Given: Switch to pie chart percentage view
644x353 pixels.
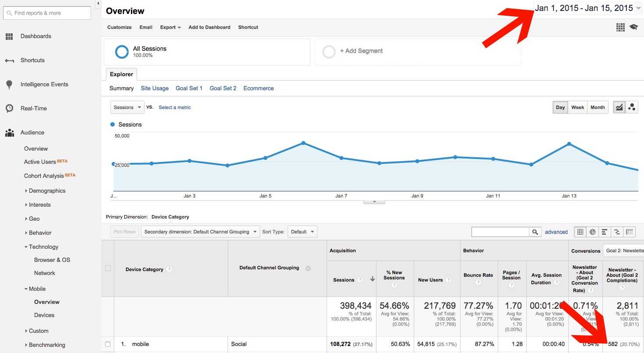Looking at the screenshot, I should pyautogui.click(x=592, y=232).
